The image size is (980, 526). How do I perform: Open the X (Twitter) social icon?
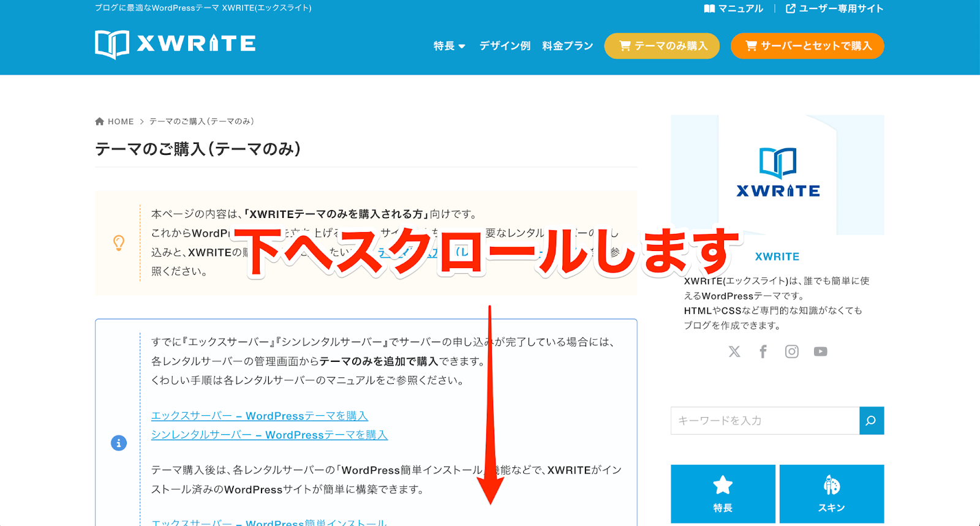734,351
